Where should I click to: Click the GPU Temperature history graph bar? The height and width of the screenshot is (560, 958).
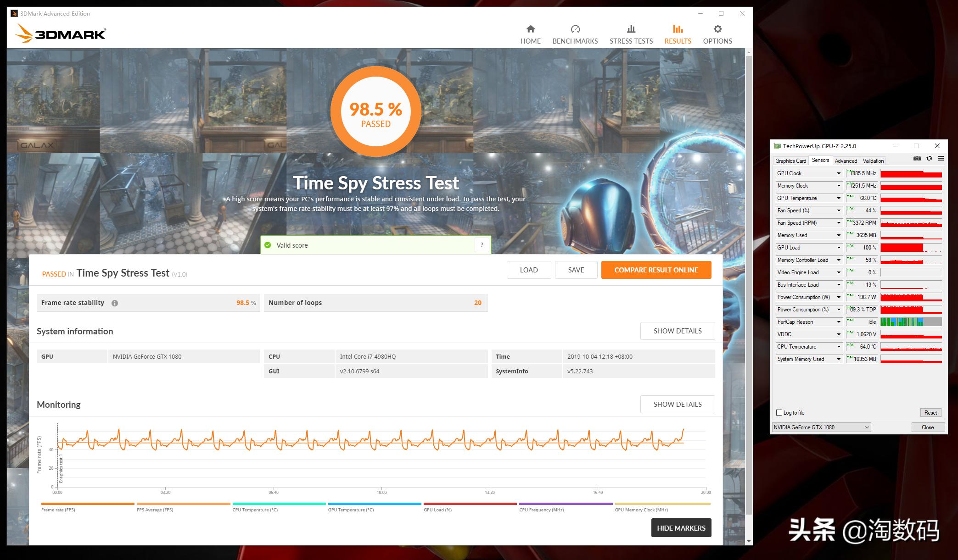(x=910, y=199)
